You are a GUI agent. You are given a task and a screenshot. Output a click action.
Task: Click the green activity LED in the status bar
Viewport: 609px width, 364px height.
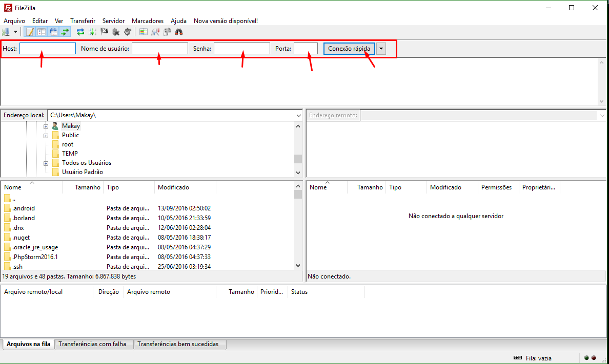point(586,358)
